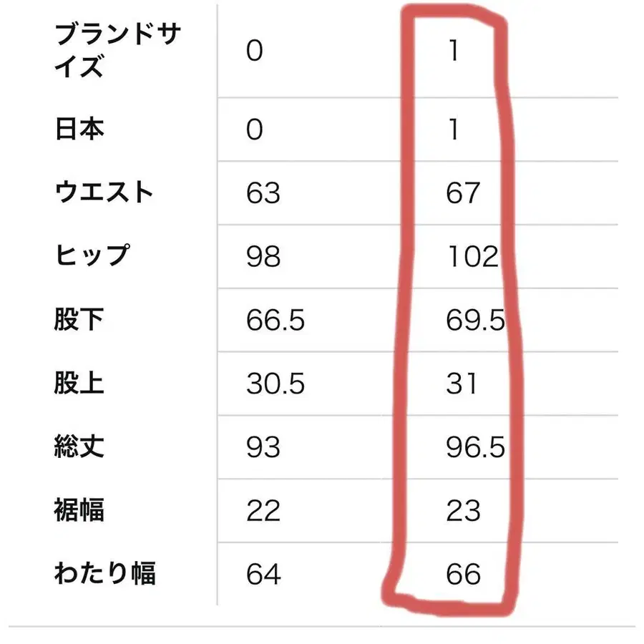644x644 pixels.
Task: Click the ウエスト value 63
Action: (263, 193)
